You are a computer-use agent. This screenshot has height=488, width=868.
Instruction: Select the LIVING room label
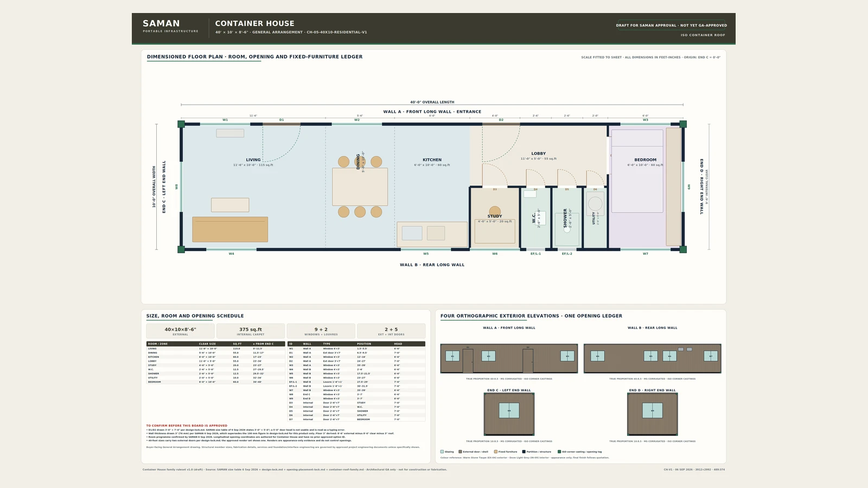click(253, 160)
